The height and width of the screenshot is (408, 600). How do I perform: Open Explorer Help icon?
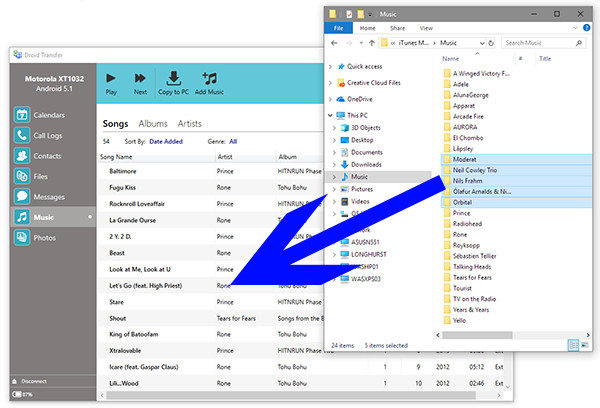(x=586, y=28)
